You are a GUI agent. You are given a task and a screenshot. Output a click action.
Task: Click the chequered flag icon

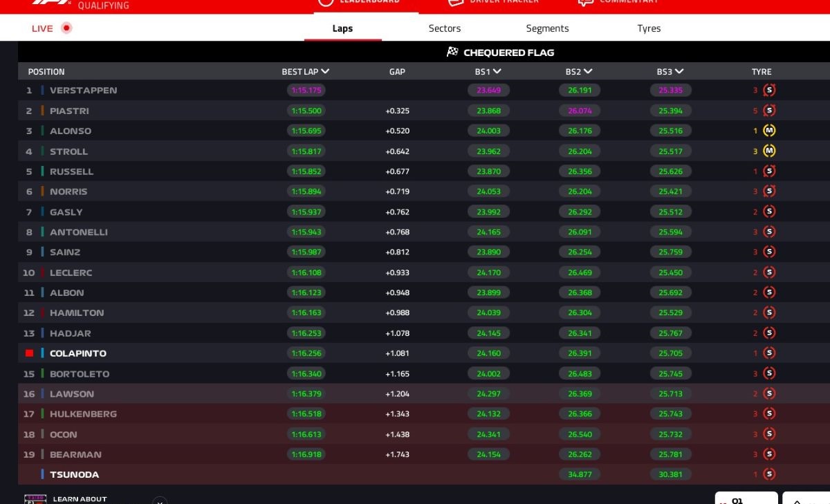pos(452,53)
